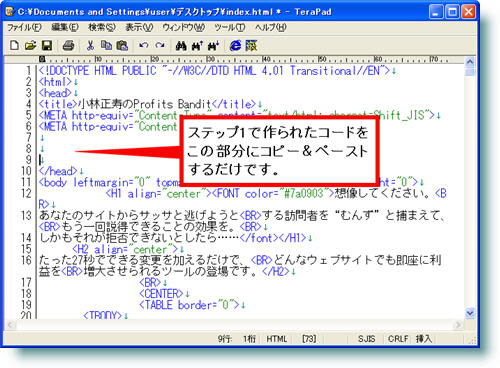Open the ヘルプ(H) menu
The image size is (500, 368).
(271, 27)
